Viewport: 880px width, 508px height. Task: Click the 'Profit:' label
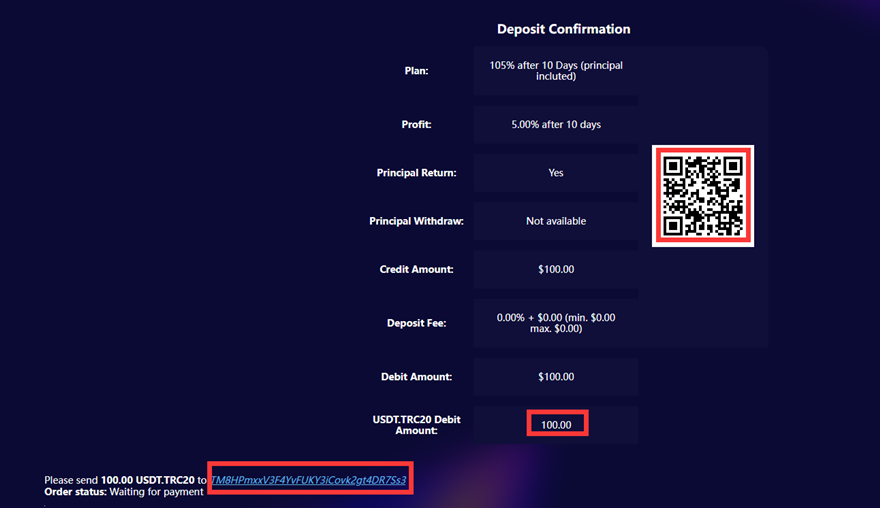pyautogui.click(x=416, y=125)
